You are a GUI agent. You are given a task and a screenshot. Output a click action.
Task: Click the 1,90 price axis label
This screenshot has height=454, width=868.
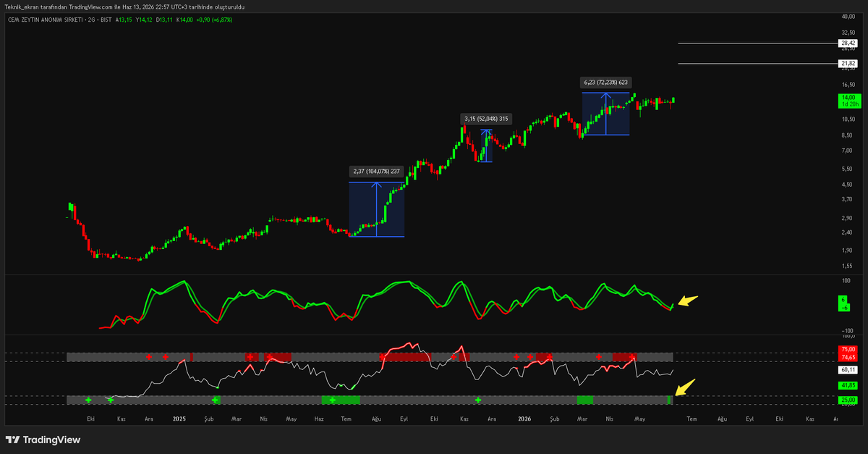click(x=848, y=251)
